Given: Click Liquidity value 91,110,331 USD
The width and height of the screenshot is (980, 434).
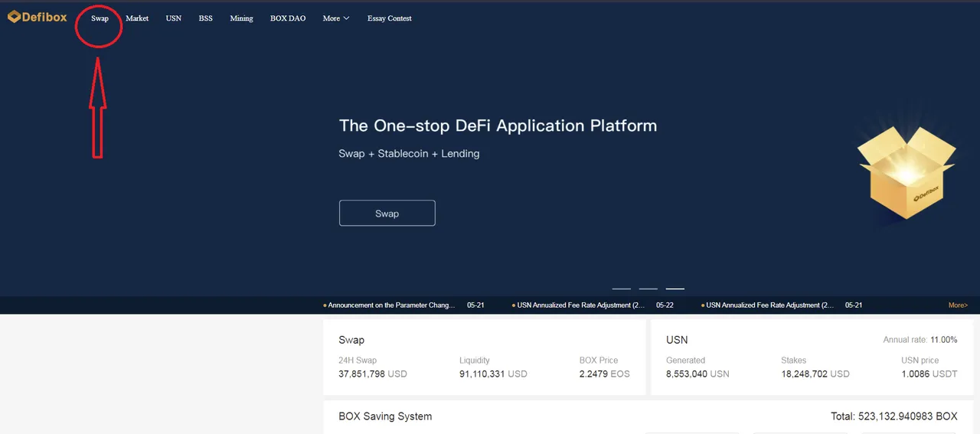Looking at the screenshot, I should (493, 374).
